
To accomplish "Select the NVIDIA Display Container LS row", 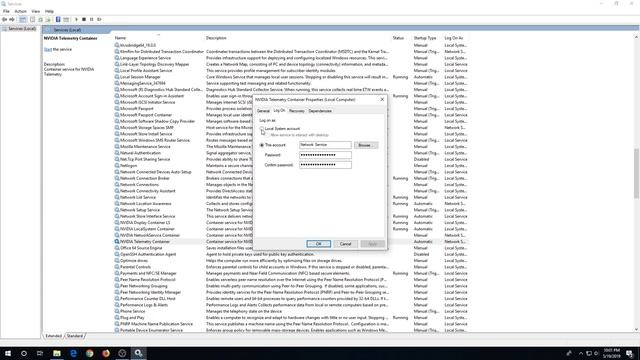I will pyautogui.click(x=291, y=223).
